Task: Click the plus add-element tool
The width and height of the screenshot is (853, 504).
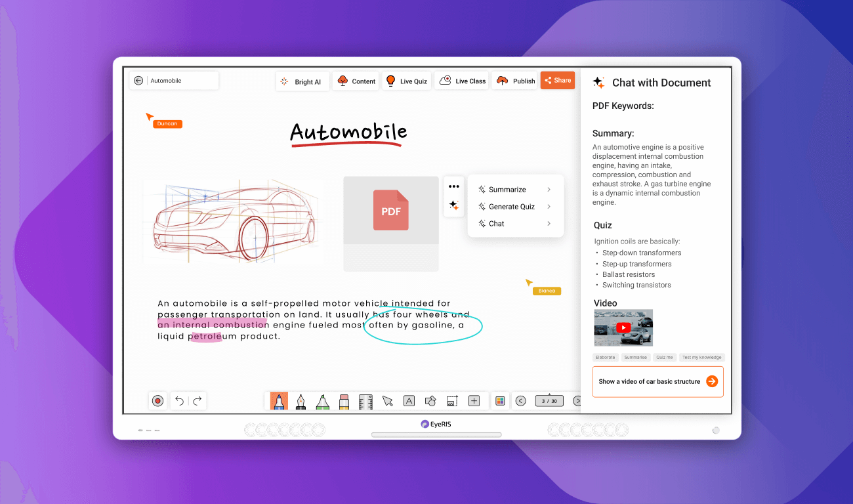Action: 474,401
